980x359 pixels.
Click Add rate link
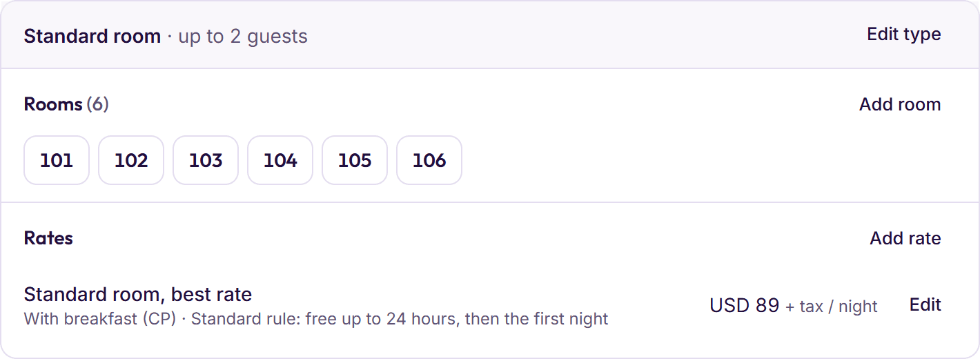click(x=905, y=238)
